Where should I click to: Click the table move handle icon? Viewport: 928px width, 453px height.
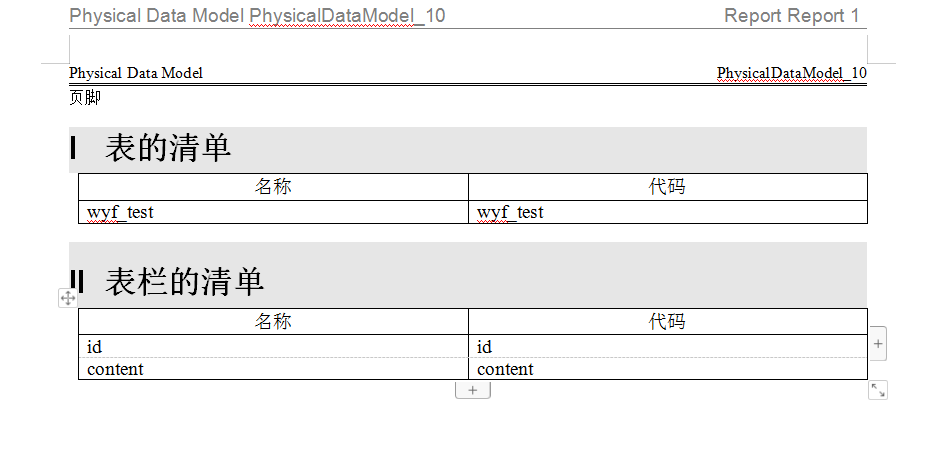(68, 298)
